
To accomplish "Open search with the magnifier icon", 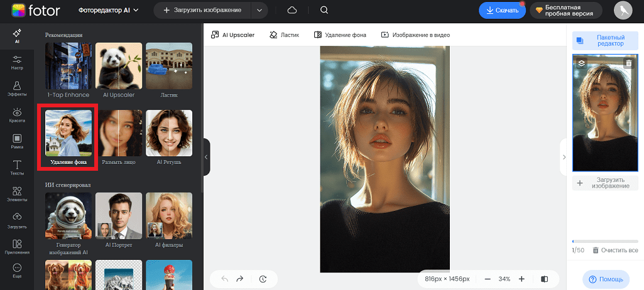I will [x=324, y=10].
